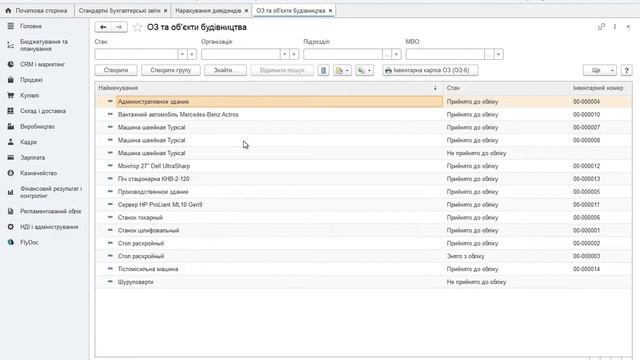This screenshot has width=640, height=360.
Task: Open the Виробництво factory icon
Action: (x=11, y=127)
